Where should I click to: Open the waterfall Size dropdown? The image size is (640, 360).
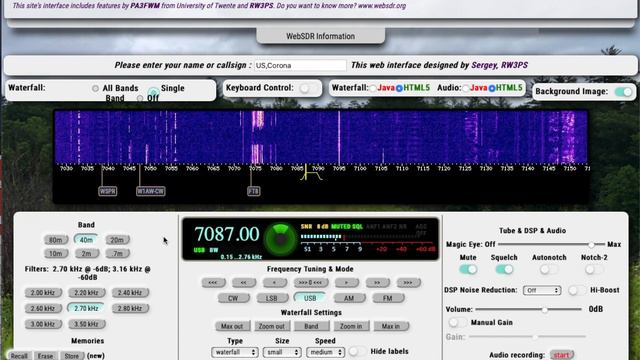coord(282,352)
